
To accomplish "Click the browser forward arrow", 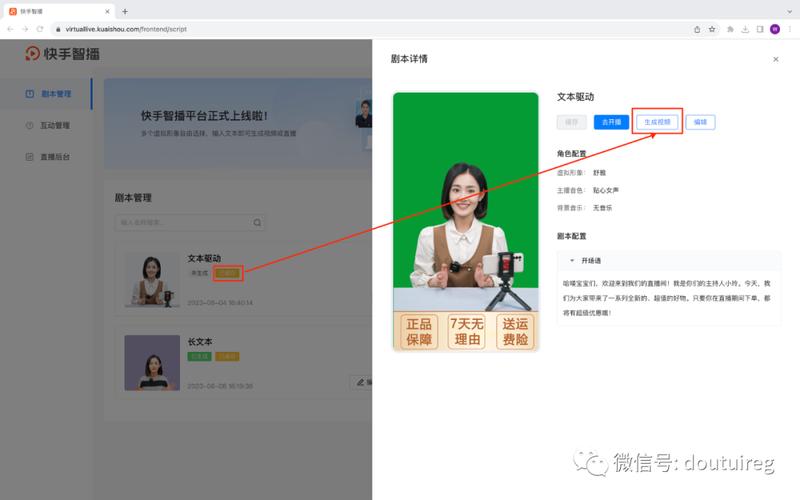I will coord(25,29).
